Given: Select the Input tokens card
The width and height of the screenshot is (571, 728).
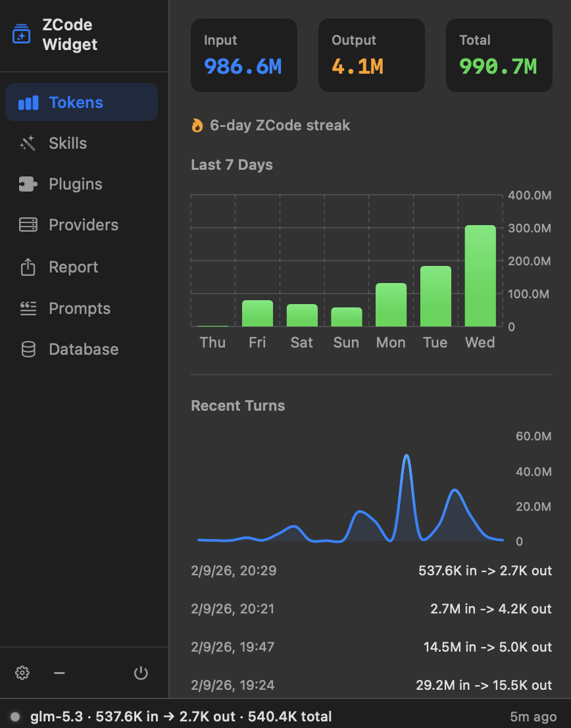Looking at the screenshot, I should (244, 55).
